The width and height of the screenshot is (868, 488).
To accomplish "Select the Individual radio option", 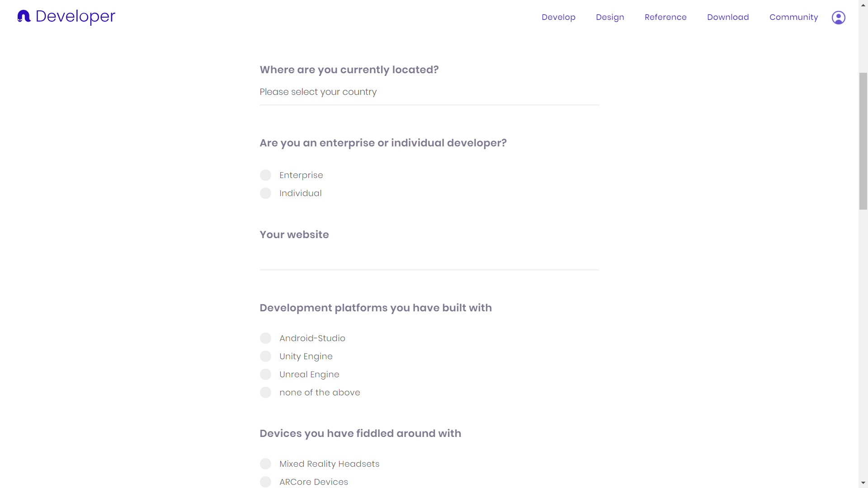I will pos(266,193).
